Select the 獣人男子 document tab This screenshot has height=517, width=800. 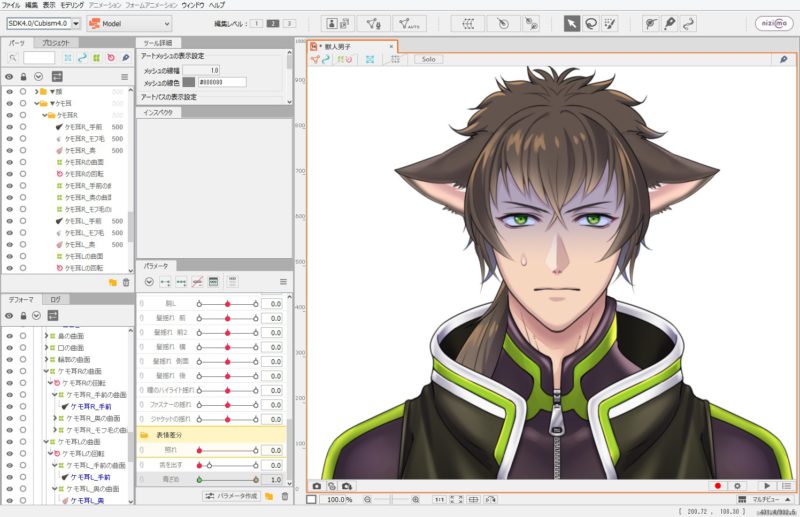pyautogui.click(x=352, y=46)
